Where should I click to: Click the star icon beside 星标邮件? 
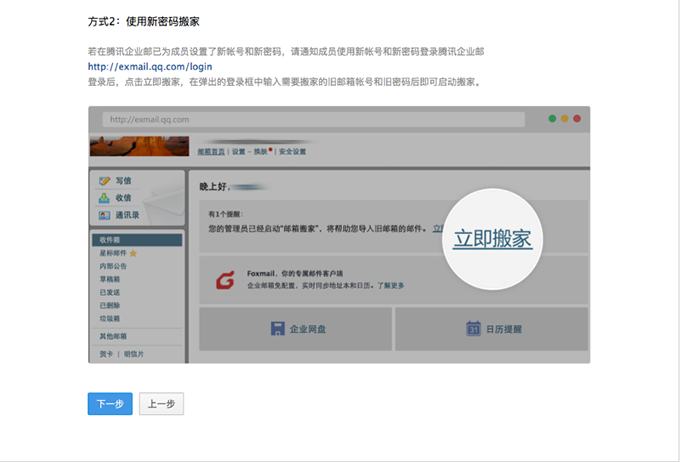(133, 254)
